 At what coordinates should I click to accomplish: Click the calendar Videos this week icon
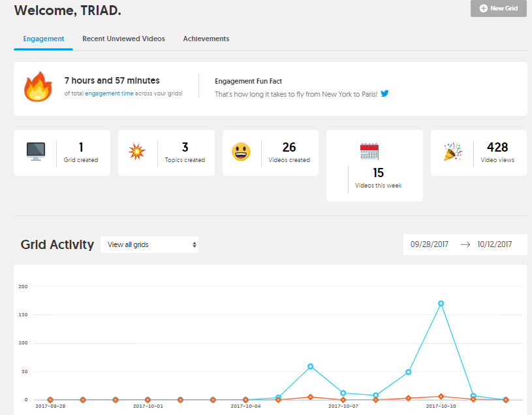click(369, 152)
